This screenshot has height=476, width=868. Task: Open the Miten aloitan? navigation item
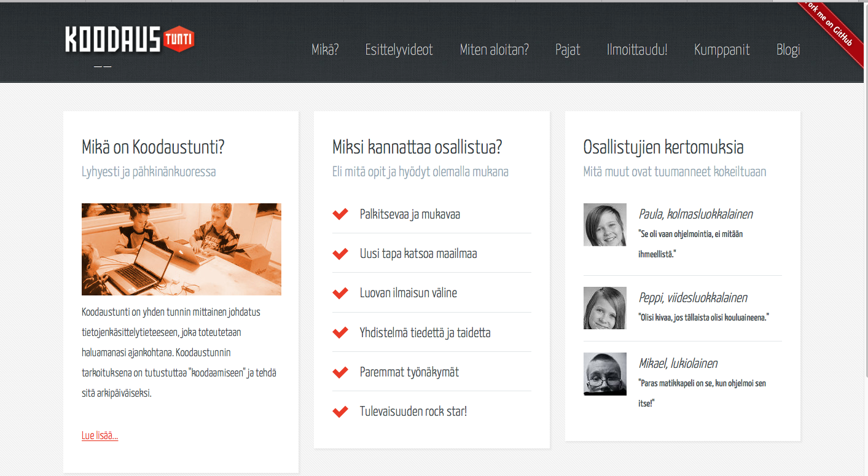click(x=494, y=50)
